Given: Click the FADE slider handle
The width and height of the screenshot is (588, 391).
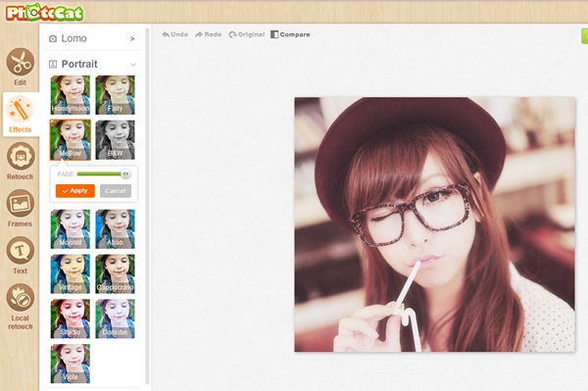Looking at the screenshot, I should coord(125,173).
